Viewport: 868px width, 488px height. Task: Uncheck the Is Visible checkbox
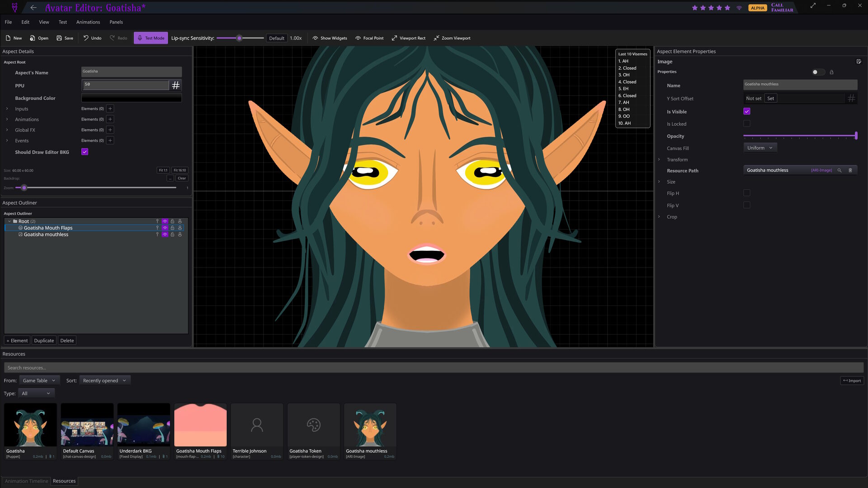pyautogui.click(x=747, y=111)
